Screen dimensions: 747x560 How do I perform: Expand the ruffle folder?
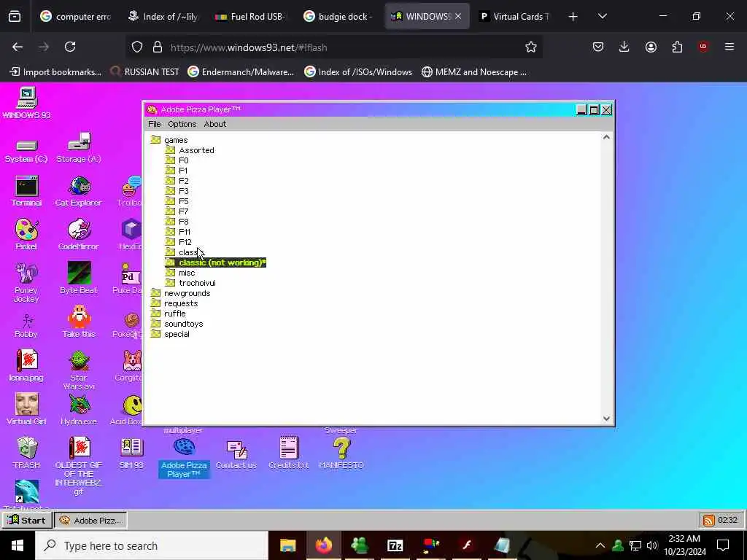click(x=169, y=314)
